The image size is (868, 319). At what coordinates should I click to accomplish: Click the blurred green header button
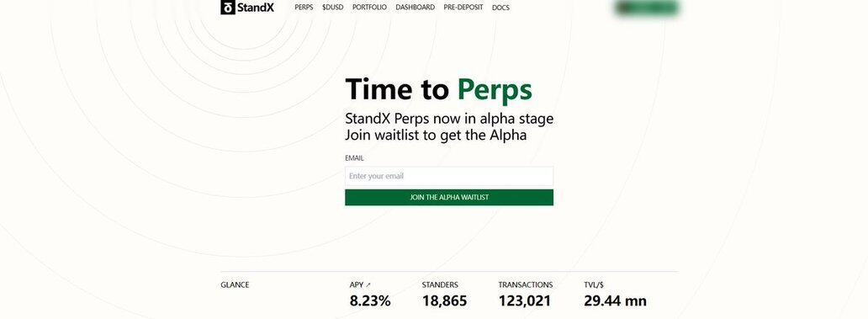click(646, 8)
